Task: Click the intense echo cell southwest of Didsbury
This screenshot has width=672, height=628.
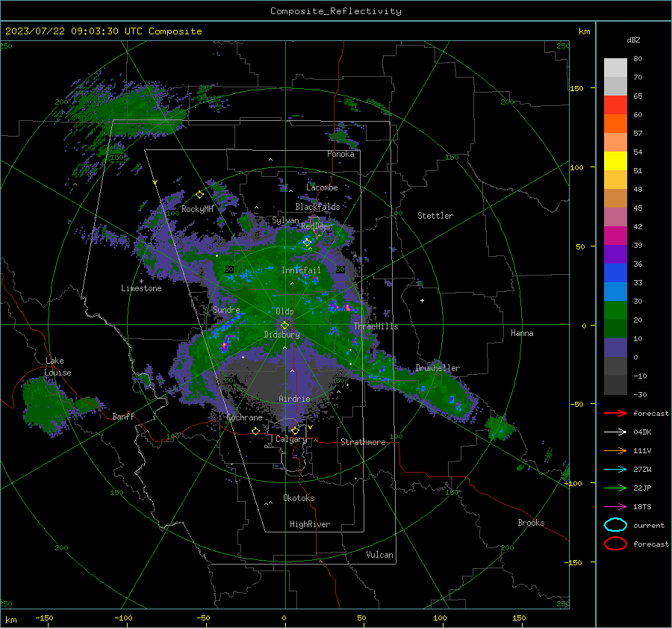Action: (x=225, y=343)
